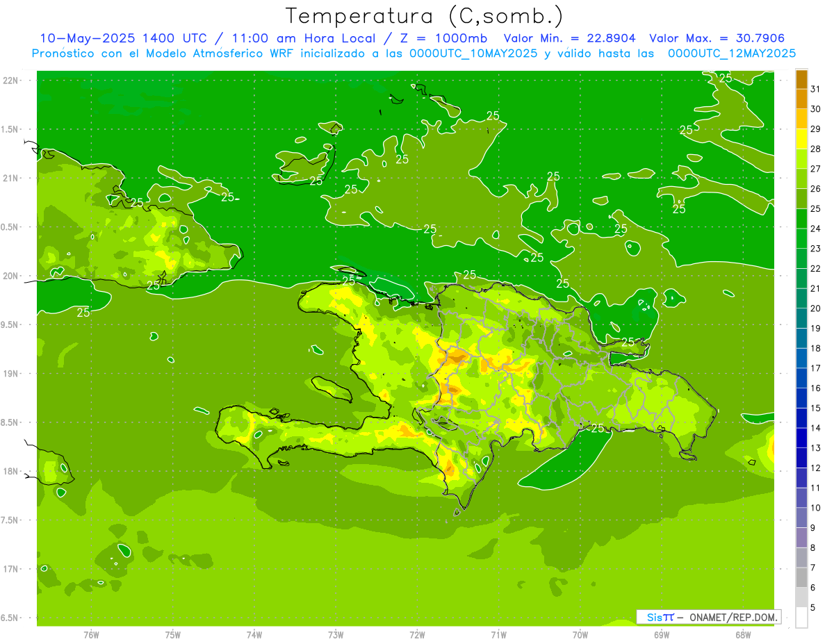
Task: Click the '30' colorbar label
Action: point(815,109)
